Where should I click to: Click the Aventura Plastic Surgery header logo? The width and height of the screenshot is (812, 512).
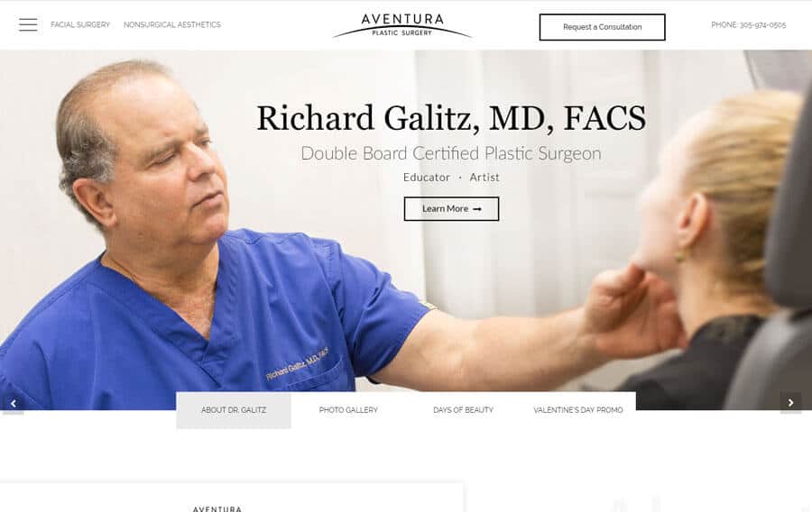point(402,25)
